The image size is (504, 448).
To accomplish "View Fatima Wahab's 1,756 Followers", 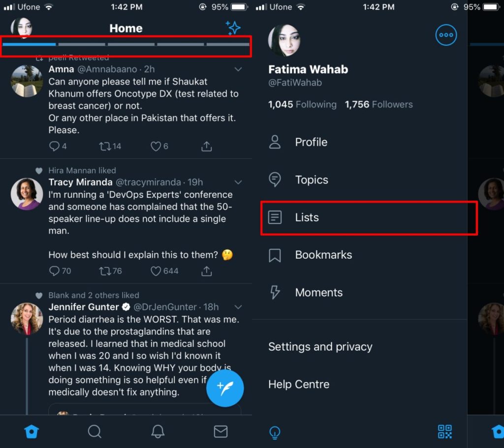I will point(379,104).
